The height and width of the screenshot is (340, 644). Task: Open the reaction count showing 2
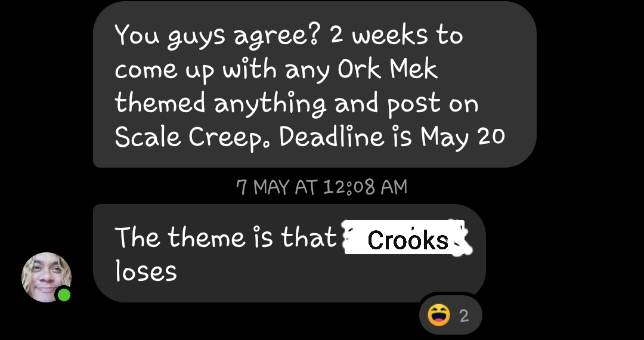point(464,316)
